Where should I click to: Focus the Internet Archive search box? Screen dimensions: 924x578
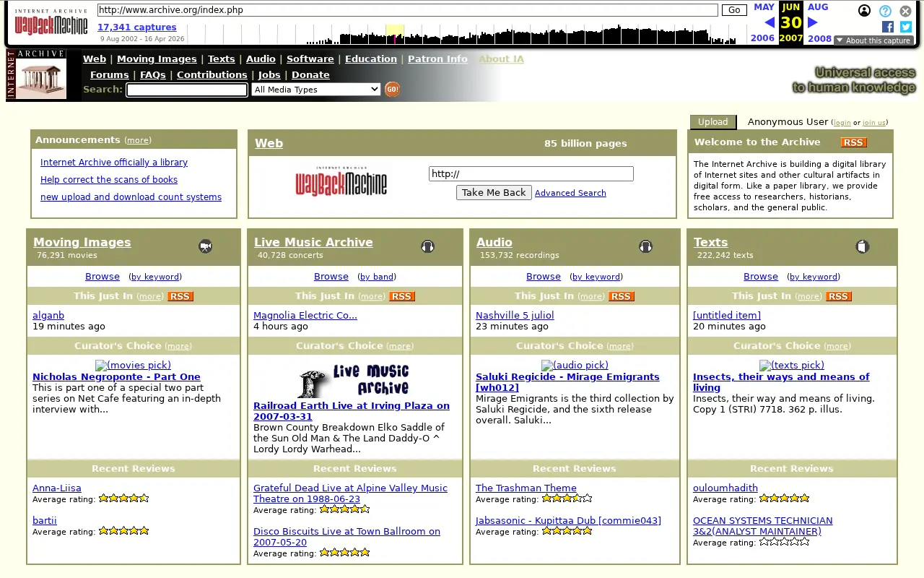click(x=187, y=90)
